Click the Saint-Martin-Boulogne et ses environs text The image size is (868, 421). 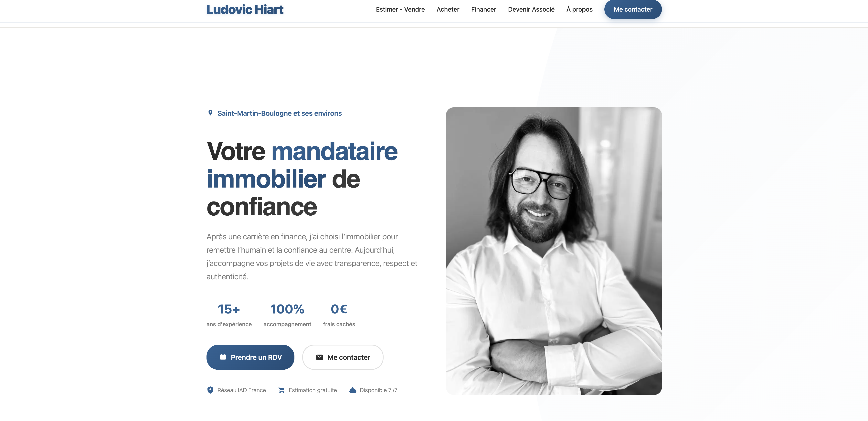279,113
